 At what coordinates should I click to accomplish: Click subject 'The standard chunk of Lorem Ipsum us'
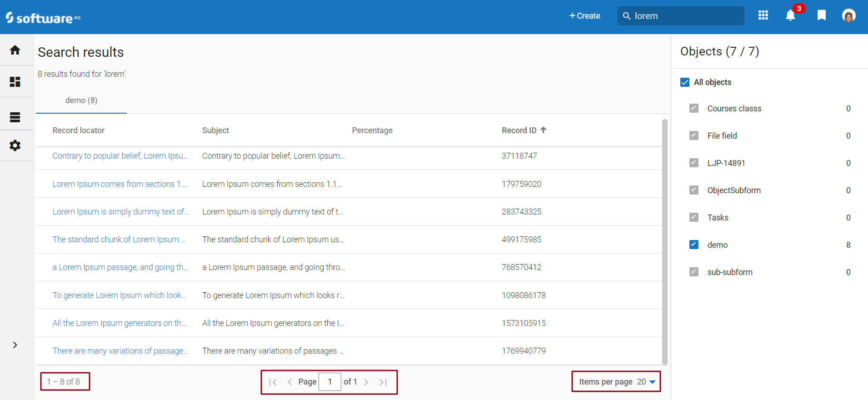273,240
